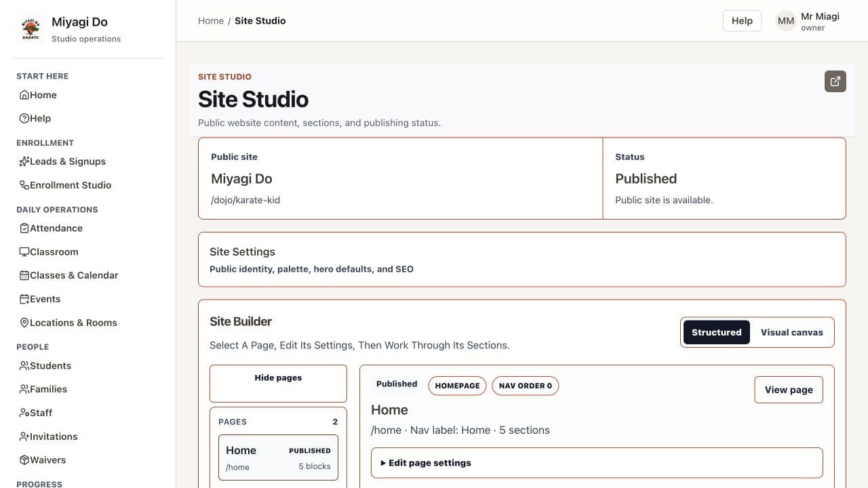
Task: Click the Site Studio breadcrumb text
Action: click(x=260, y=21)
